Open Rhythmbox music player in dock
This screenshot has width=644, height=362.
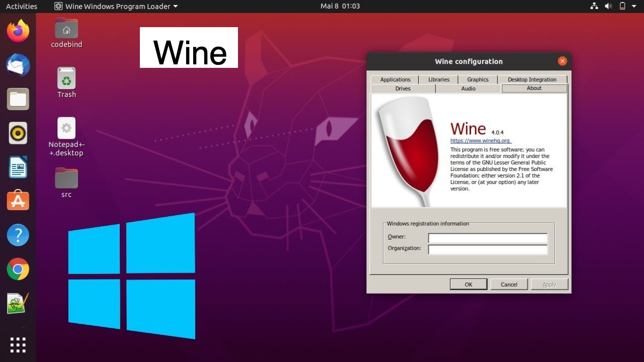click(18, 133)
